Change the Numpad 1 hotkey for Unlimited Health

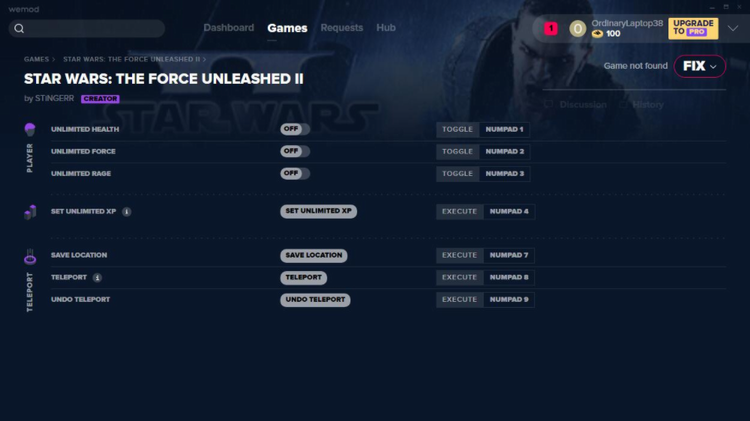[504, 130]
